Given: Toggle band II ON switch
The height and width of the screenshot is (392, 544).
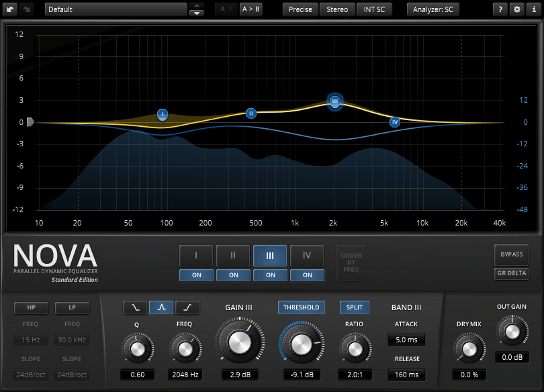Looking at the screenshot, I should click(234, 275).
